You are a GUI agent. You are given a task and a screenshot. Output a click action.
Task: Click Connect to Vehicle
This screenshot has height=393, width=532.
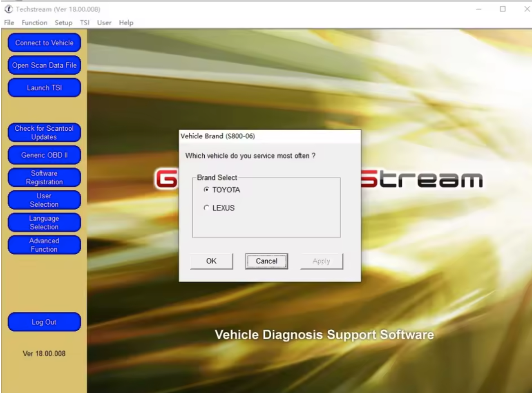pos(44,42)
